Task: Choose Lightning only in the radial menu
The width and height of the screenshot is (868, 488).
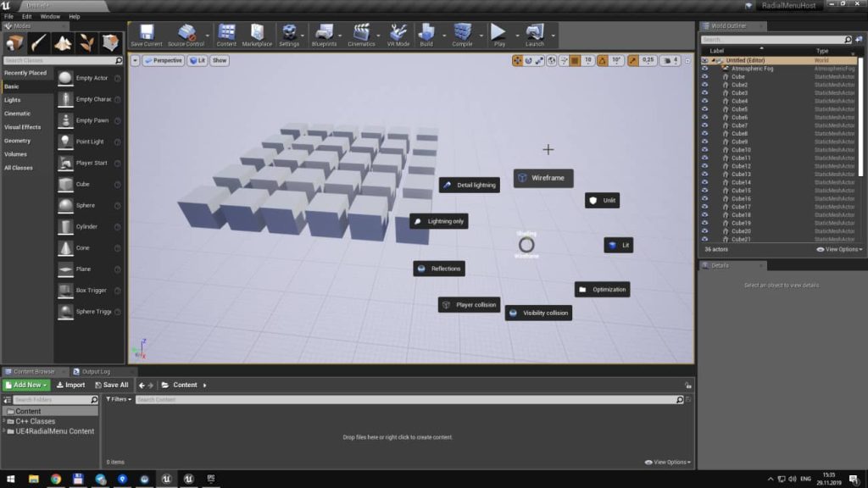Action: point(439,221)
